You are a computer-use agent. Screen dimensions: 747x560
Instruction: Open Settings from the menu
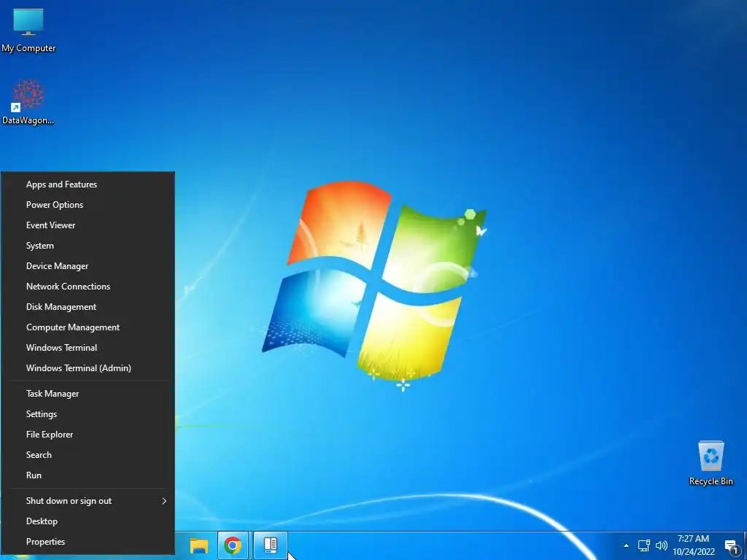click(88, 414)
